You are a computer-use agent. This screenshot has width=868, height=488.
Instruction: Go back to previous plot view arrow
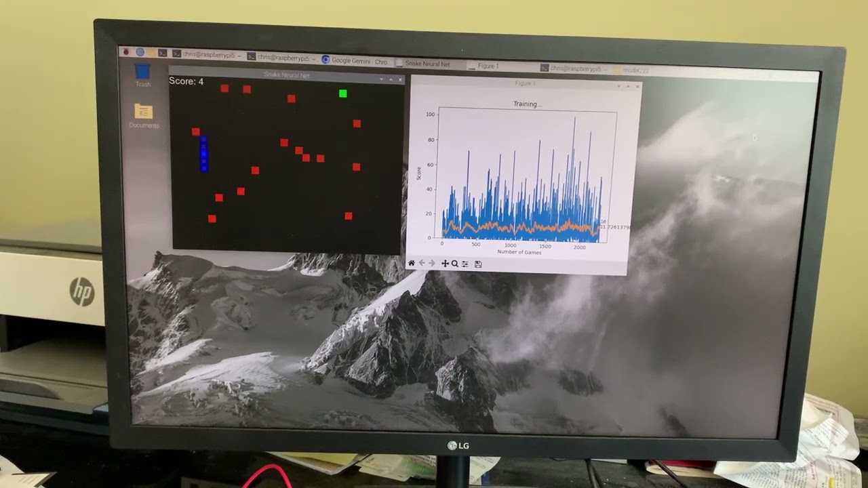point(421,264)
